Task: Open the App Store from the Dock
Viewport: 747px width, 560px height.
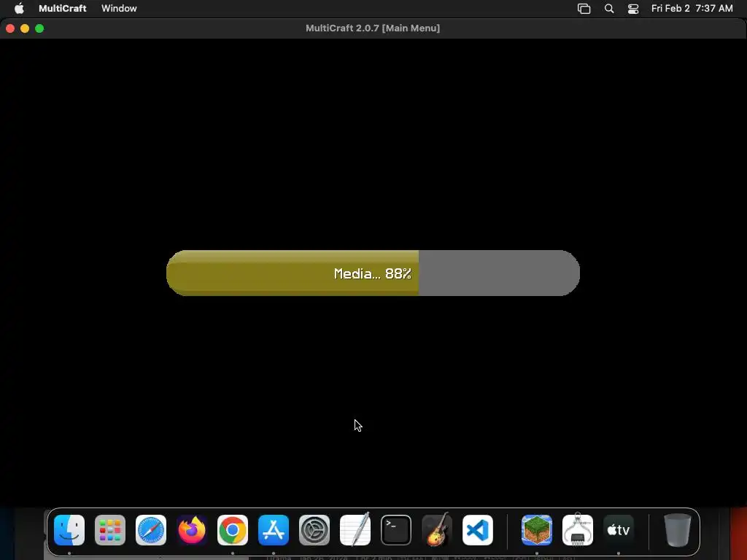Action: 274,530
